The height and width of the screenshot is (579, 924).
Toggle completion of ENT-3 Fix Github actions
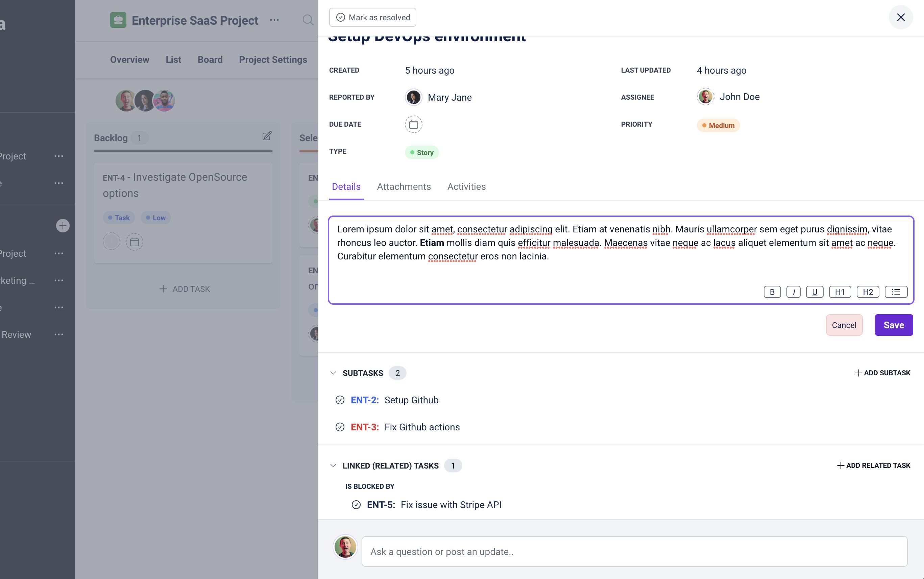tap(340, 427)
